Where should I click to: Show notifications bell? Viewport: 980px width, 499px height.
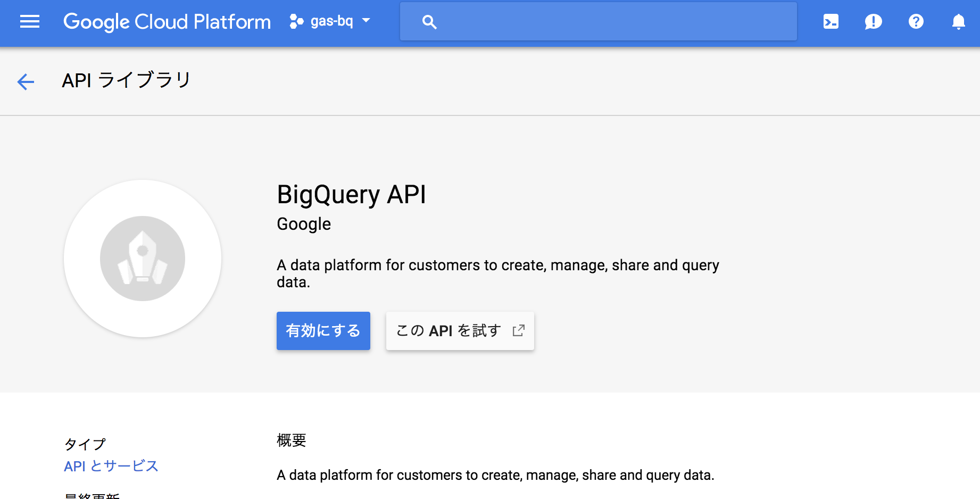pyautogui.click(x=959, y=22)
